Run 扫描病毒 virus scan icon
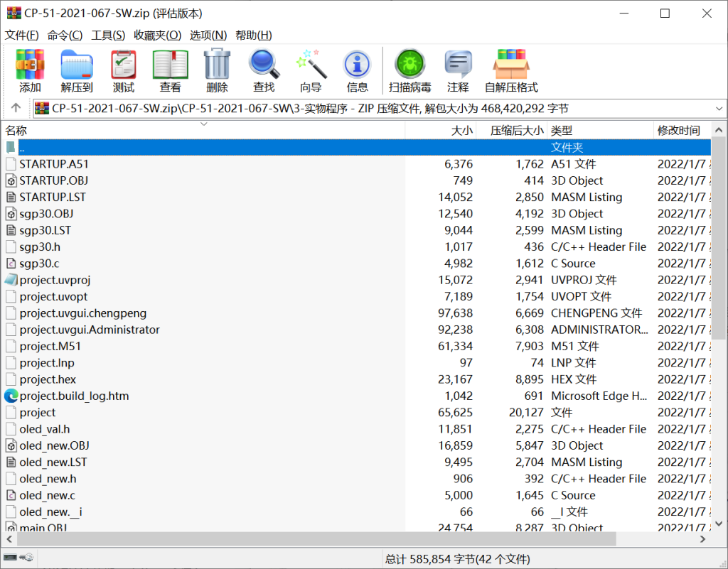This screenshot has height=569, width=728. (409, 71)
